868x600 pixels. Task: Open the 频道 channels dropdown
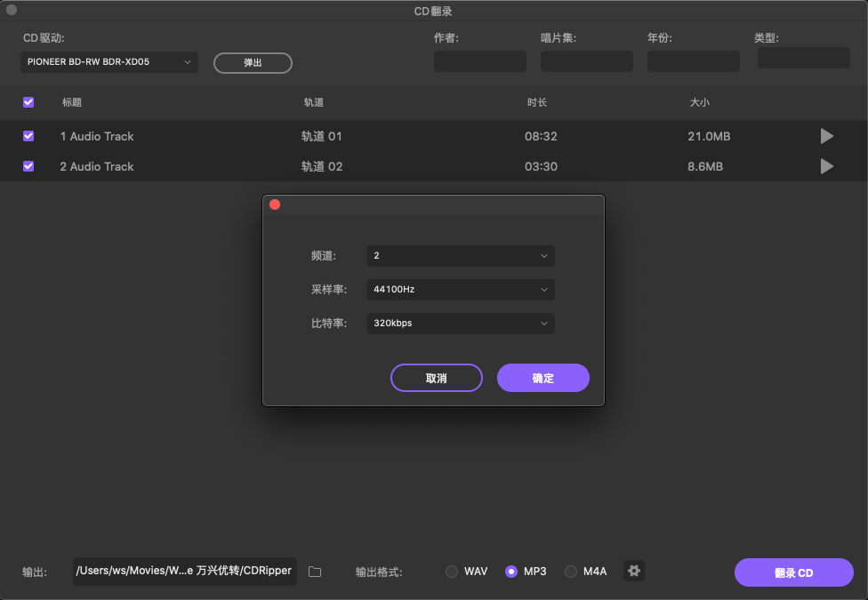pos(461,255)
